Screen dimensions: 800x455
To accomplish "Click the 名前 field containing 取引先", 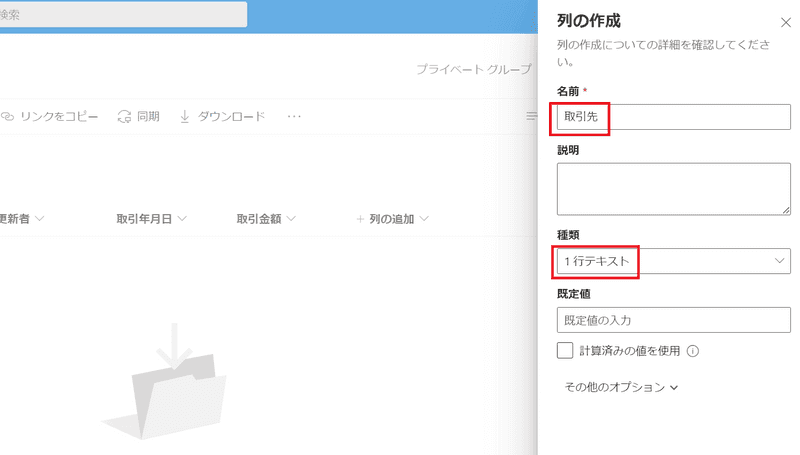I will click(673, 117).
